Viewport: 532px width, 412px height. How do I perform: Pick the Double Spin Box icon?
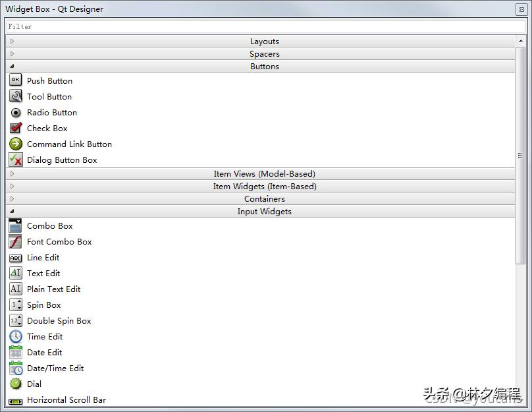pos(16,320)
